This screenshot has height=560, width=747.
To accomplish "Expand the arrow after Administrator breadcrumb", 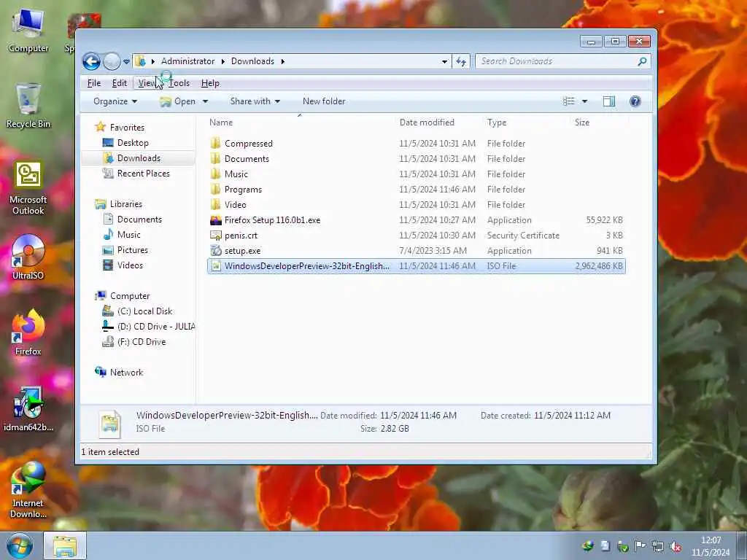I will pyautogui.click(x=223, y=61).
